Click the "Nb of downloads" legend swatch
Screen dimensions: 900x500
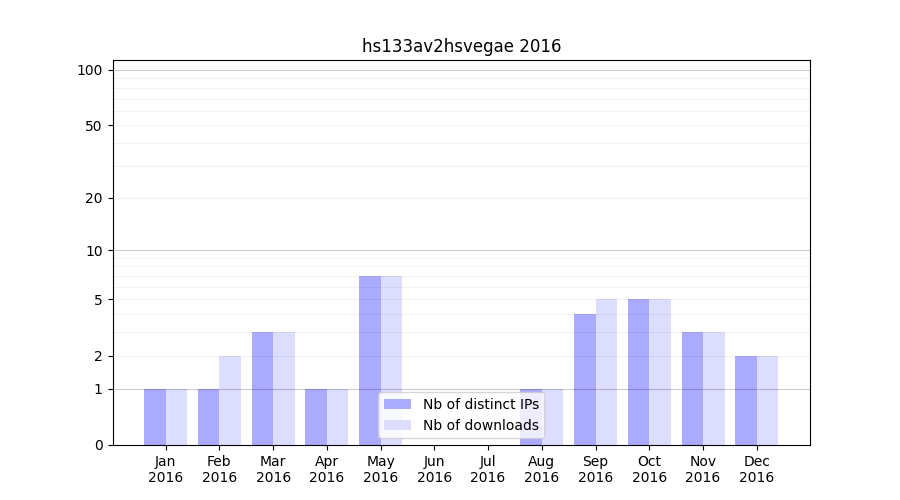[397, 425]
